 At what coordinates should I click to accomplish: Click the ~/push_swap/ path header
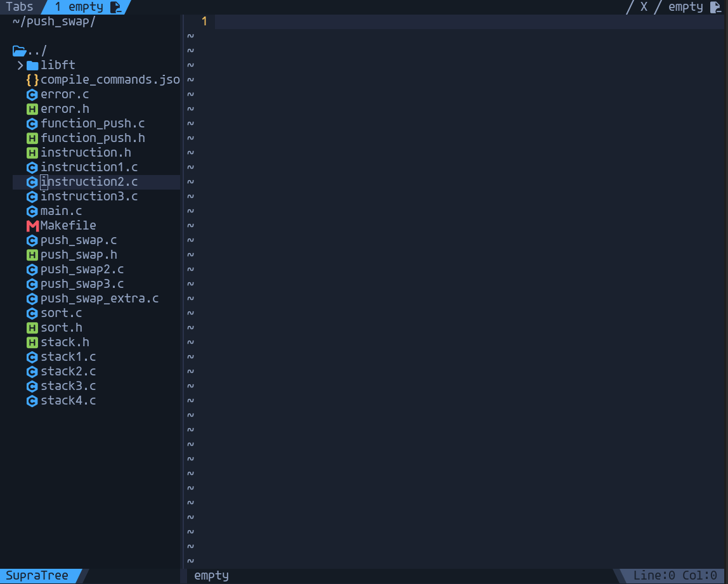tap(54, 22)
